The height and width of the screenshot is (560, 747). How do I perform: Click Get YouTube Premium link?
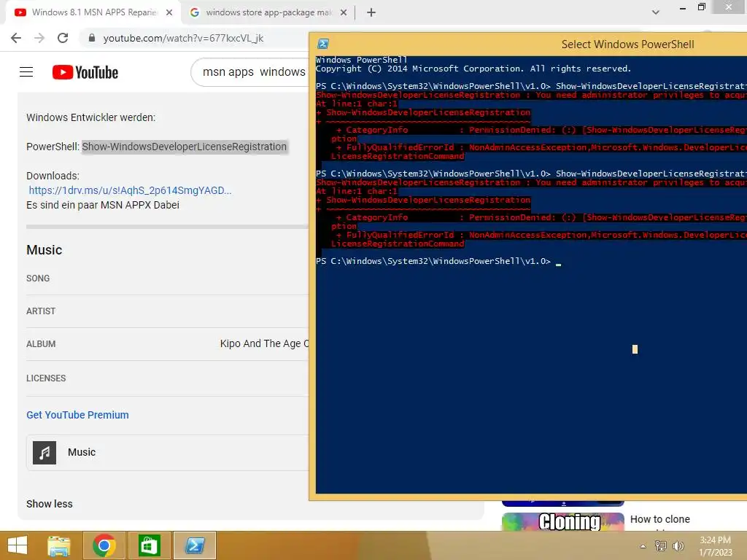pyautogui.click(x=77, y=415)
